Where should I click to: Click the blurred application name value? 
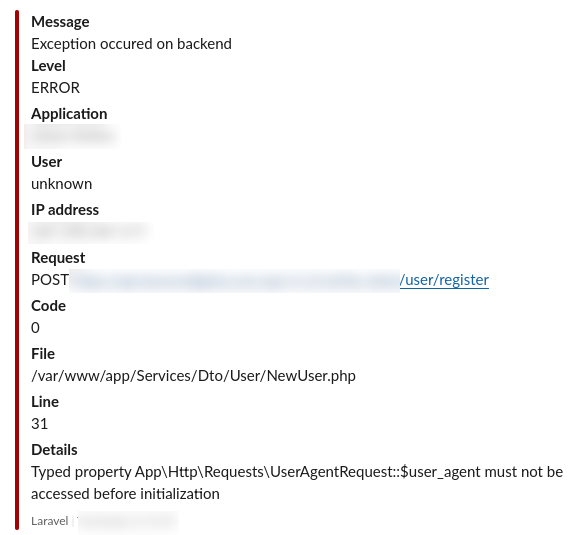click(72, 136)
